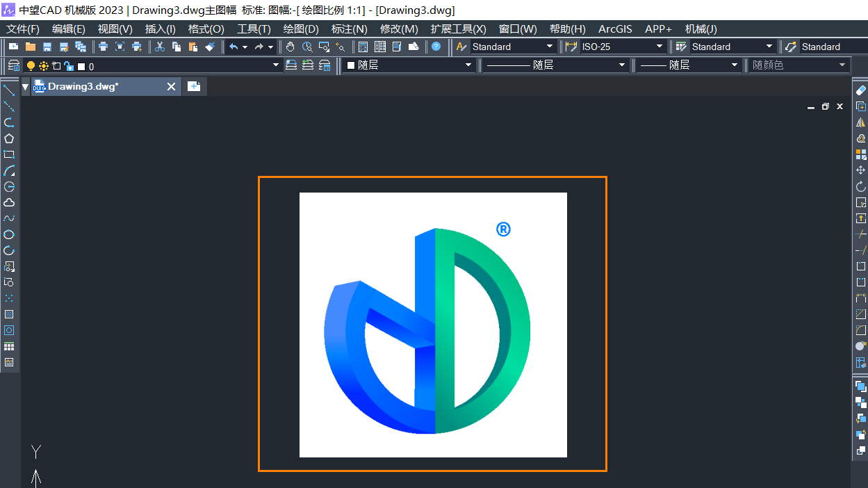
Task: Select the Point tool
Action: [9, 298]
